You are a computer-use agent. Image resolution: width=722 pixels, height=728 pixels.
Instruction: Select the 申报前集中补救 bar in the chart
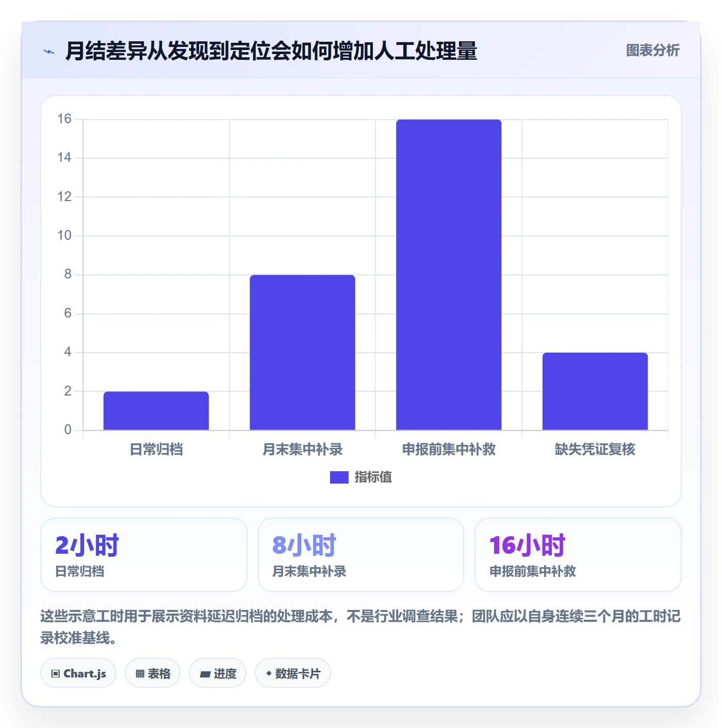click(x=449, y=275)
